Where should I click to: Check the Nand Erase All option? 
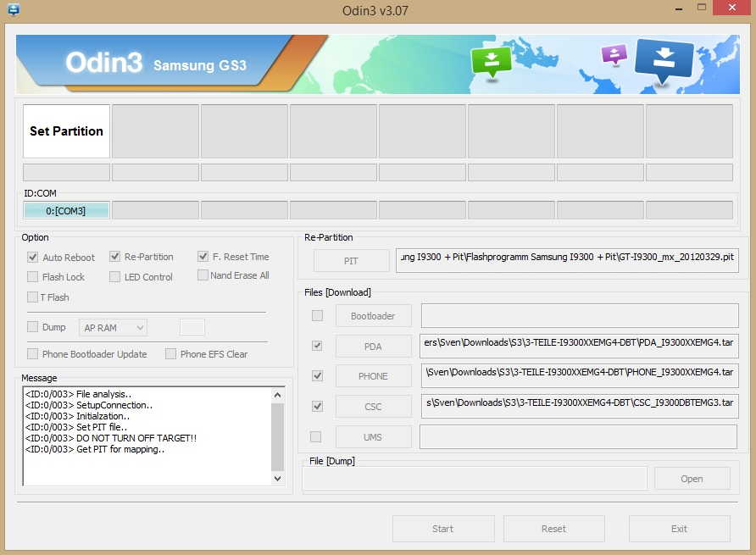[x=203, y=275]
